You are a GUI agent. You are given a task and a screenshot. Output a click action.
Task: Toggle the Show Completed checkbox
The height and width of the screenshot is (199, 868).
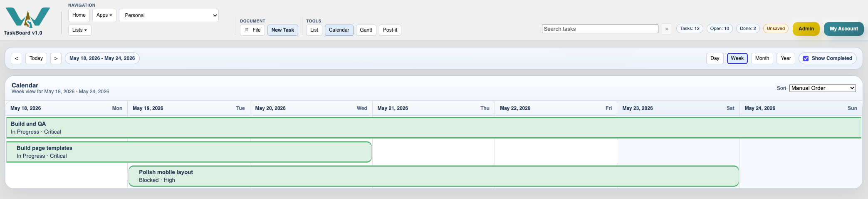pyautogui.click(x=806, y=58)
